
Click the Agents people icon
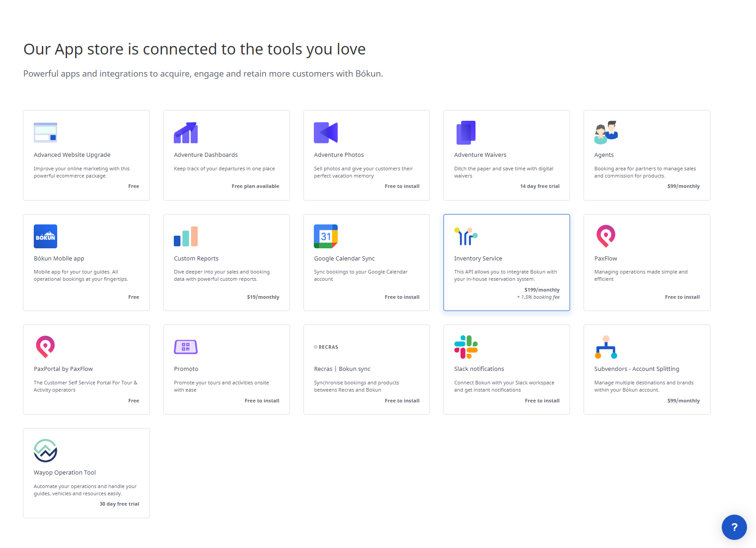click(606, 132)
